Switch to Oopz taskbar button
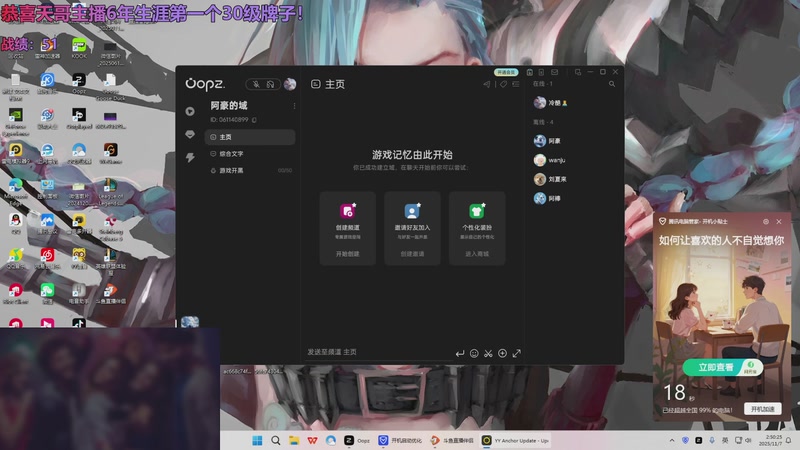800x450 pixels. pyautogui.click(x=357, y=440)
